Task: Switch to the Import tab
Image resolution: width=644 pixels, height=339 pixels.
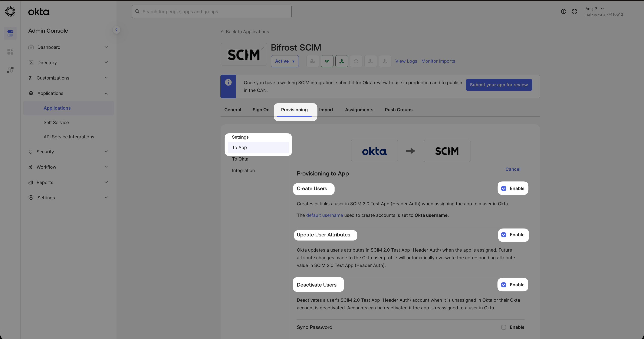Action: [326, 110]
